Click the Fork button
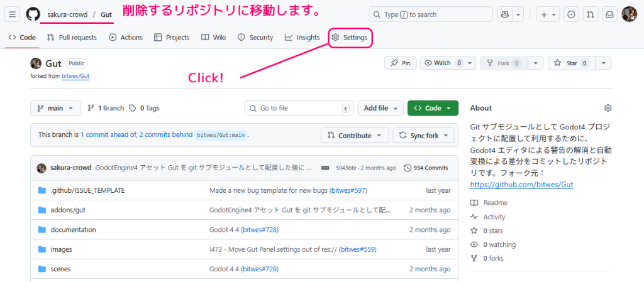The width and height of the screenshot is (644, 282). (504, 63)
